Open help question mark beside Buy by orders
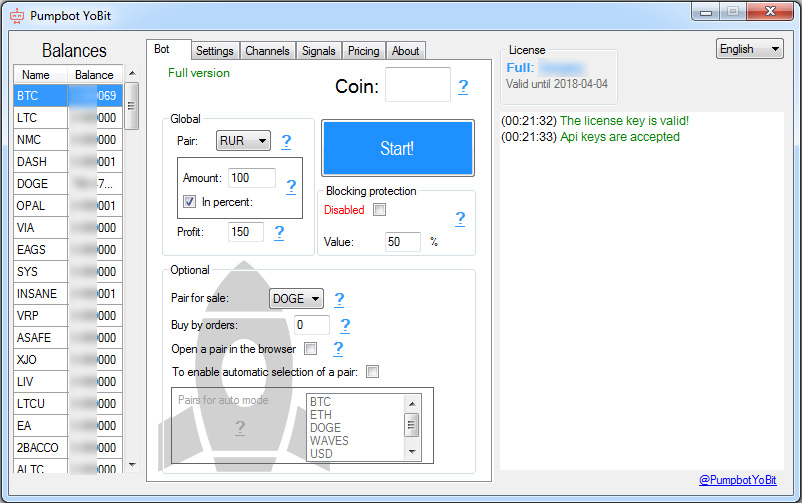The width and height of the screenshot is (802, 503). 345,325
